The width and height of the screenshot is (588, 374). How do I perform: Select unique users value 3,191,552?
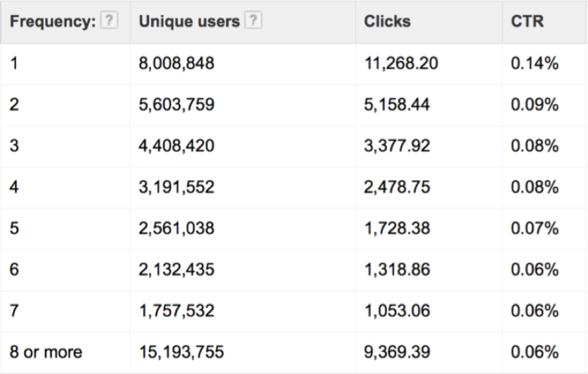pyautogui.click(x=176, y=186)
